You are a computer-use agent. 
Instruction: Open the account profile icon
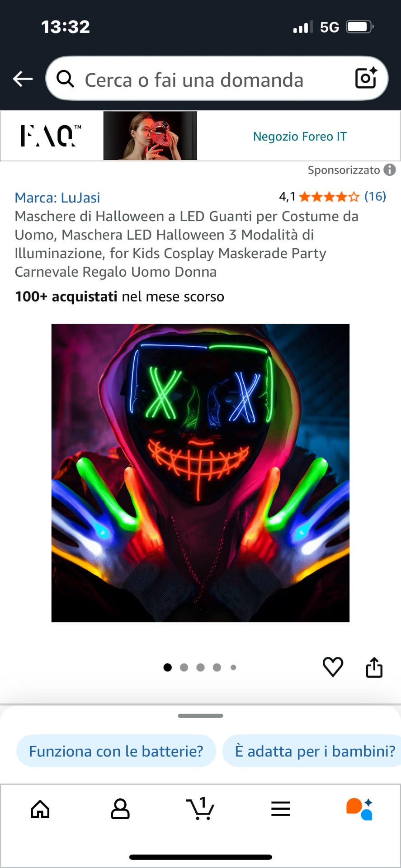[120, 809]
